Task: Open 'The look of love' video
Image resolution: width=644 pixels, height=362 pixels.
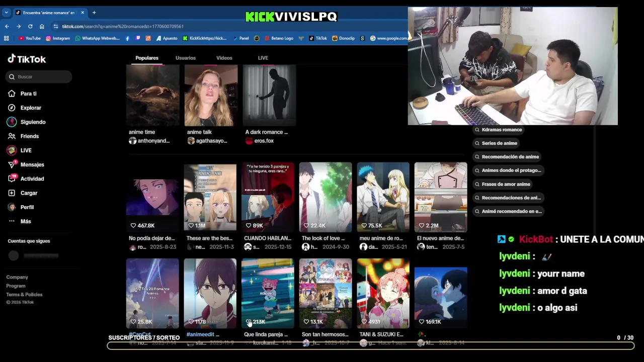Action: (326, 198)
